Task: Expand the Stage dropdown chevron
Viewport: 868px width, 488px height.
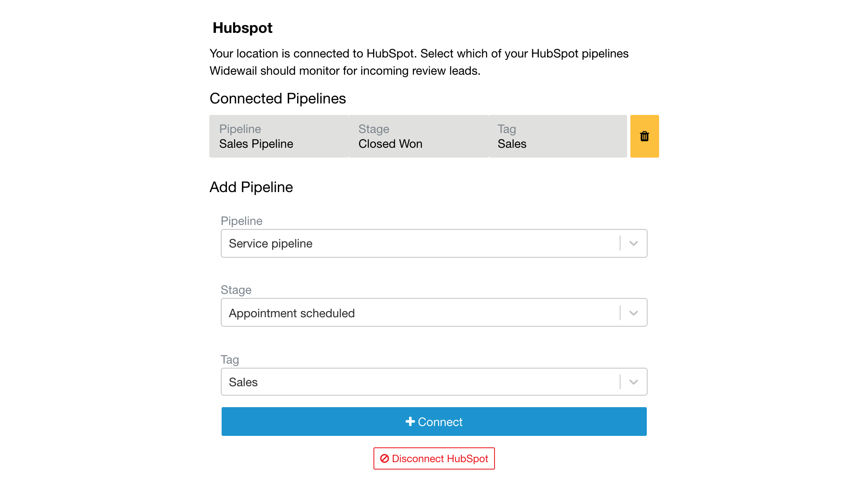Action: (633, 313)
